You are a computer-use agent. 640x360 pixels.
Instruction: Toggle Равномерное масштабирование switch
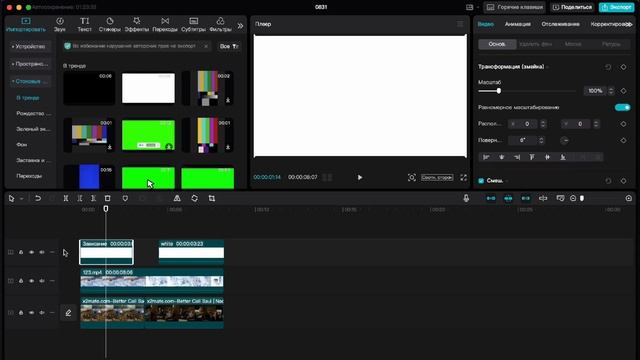tap(622, 107)
